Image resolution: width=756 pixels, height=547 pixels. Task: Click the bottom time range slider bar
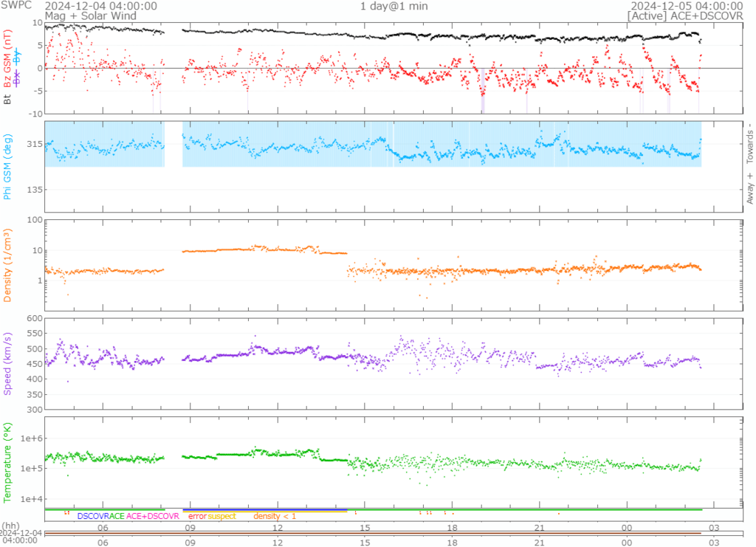(x=373, y=533)
